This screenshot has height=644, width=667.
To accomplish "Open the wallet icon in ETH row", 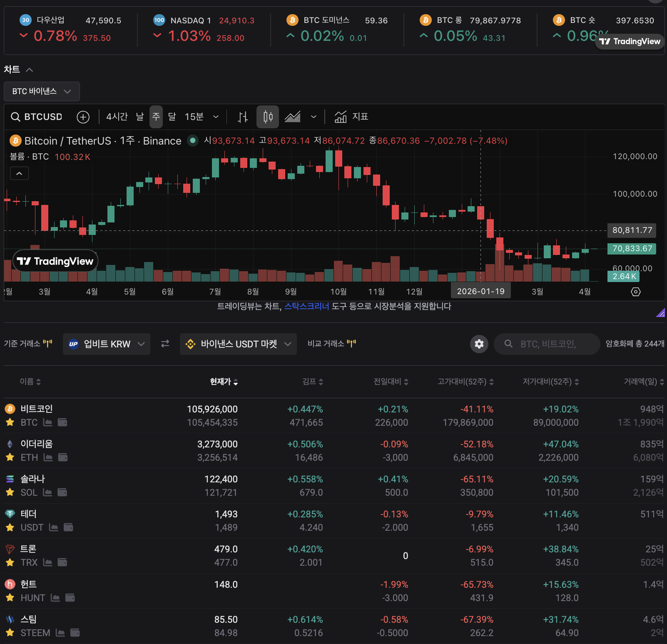I will [x=63, y=457].
